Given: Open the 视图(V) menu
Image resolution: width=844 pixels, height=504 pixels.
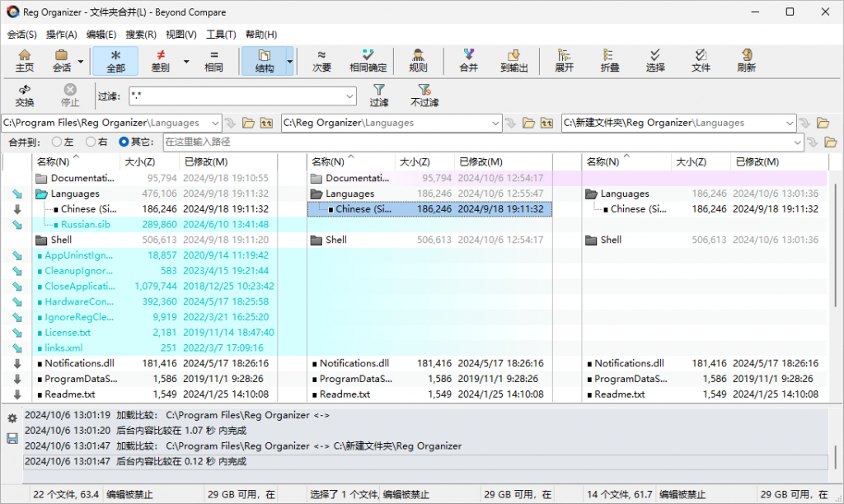Looking at the screenshot, I should tap(181, 35).
